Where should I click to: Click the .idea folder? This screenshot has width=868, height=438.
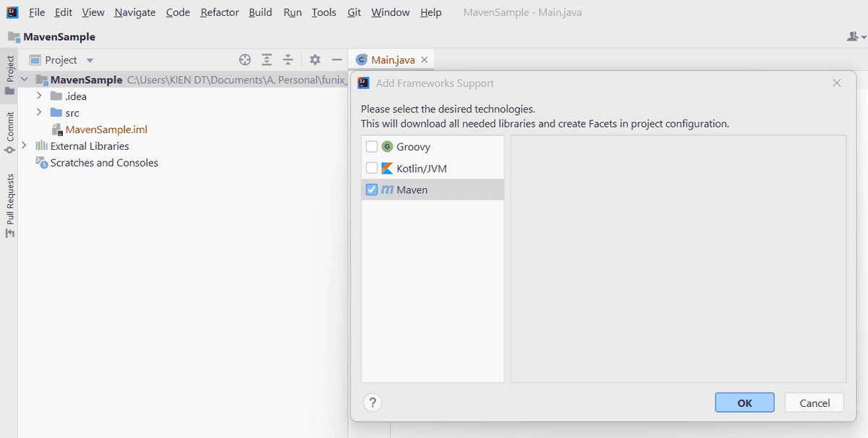(x=76, y=96)
